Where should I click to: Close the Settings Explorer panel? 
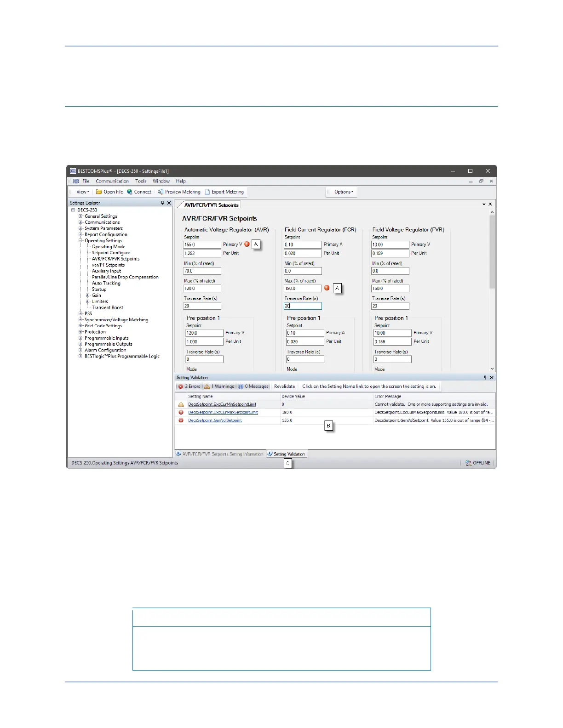click(x=169, y=203)
